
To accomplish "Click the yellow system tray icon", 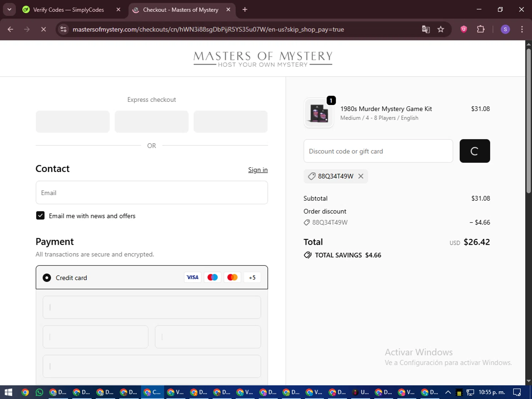I will (459, 393).
